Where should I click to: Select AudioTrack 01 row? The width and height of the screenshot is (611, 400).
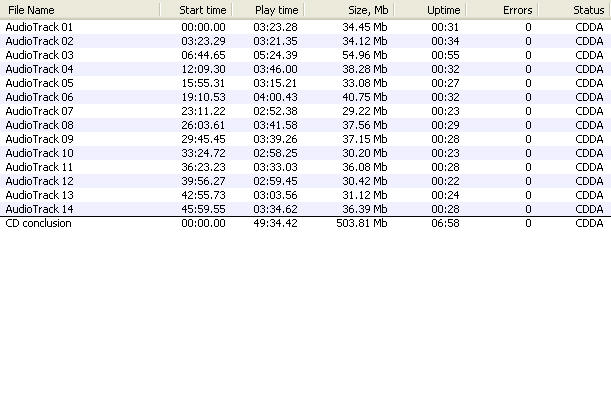tap(39, 27)
